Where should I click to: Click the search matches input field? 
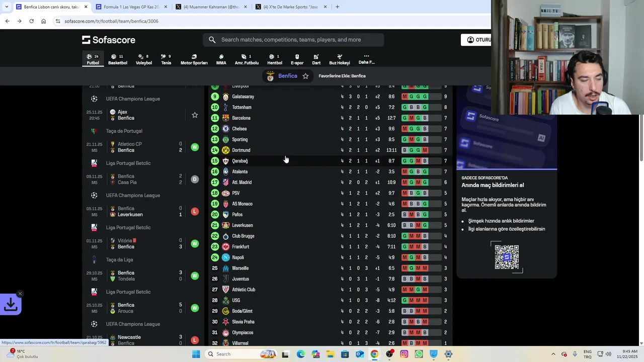click(x=293, y=40)
